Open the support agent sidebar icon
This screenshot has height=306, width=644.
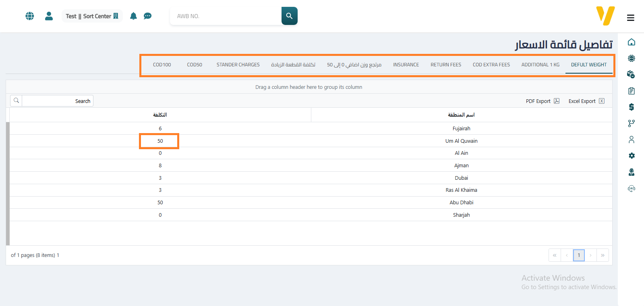click(x=632, y=172)
